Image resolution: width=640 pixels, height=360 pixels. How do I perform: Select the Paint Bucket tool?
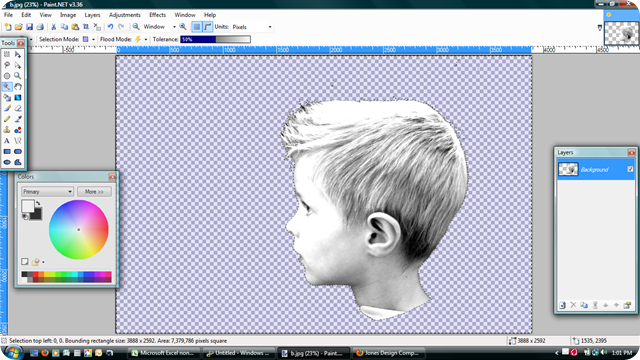point(7,98)
